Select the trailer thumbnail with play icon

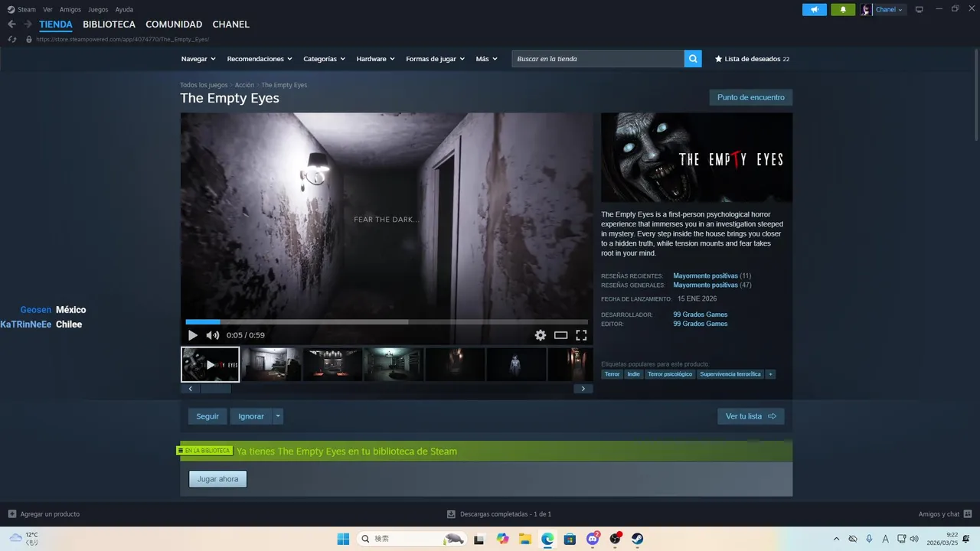click(x=211, y=364)
